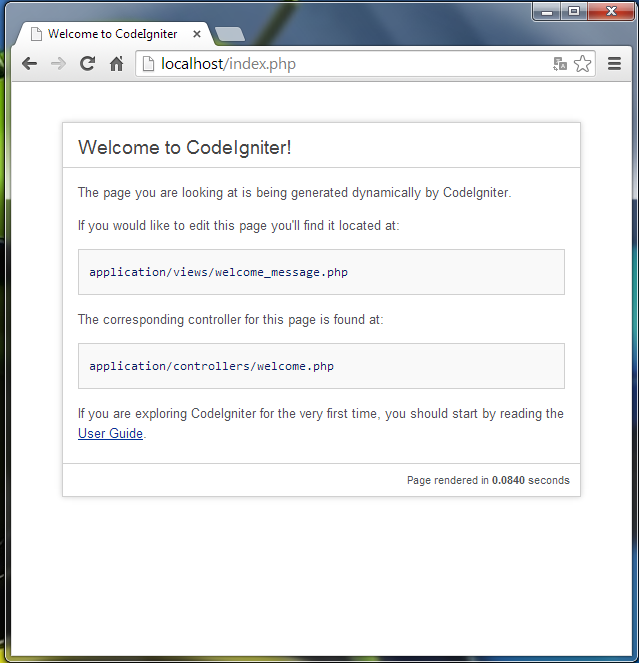Click the forward navigation arrow
This screenshot has width=639, height=663.
[58, 64]
